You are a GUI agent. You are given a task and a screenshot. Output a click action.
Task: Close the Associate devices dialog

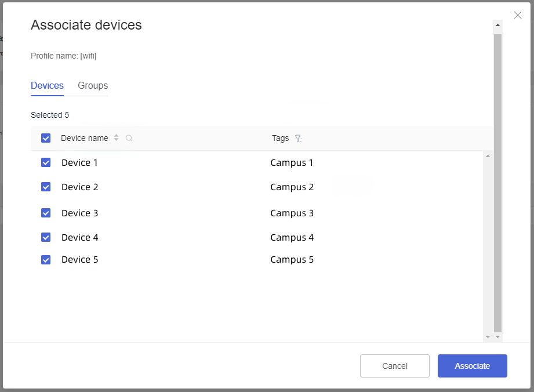click(x=518, y=15)
